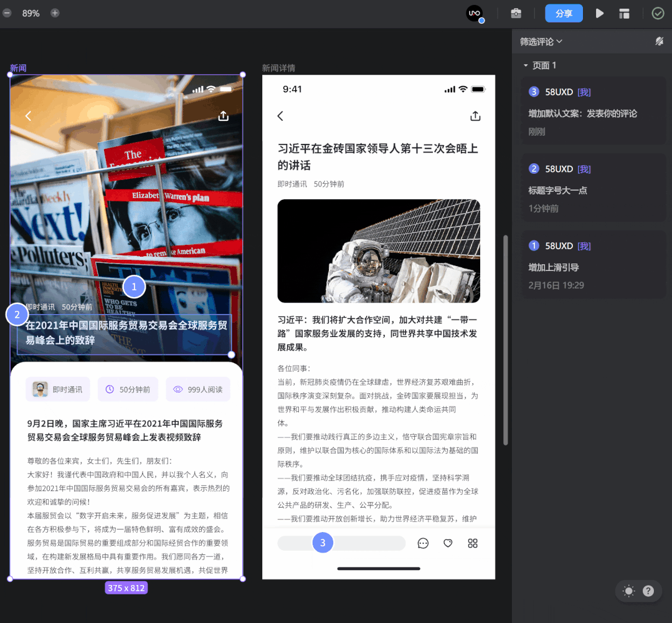Toggle the layout panel icon
This screenshot has height=623, width=672.
[x=624, y=14]
